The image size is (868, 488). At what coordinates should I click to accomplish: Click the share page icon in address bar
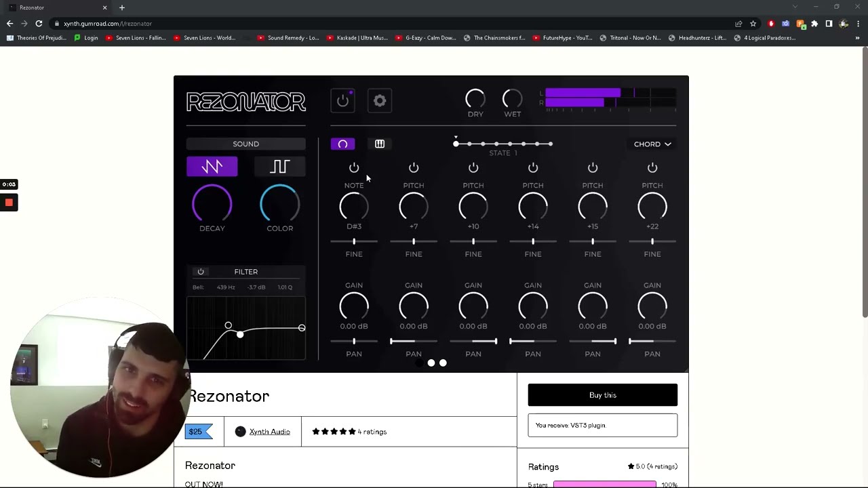[738, 24]
